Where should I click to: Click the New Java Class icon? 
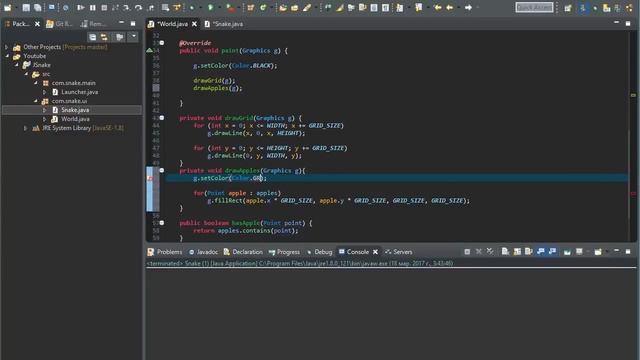[263, 7]
